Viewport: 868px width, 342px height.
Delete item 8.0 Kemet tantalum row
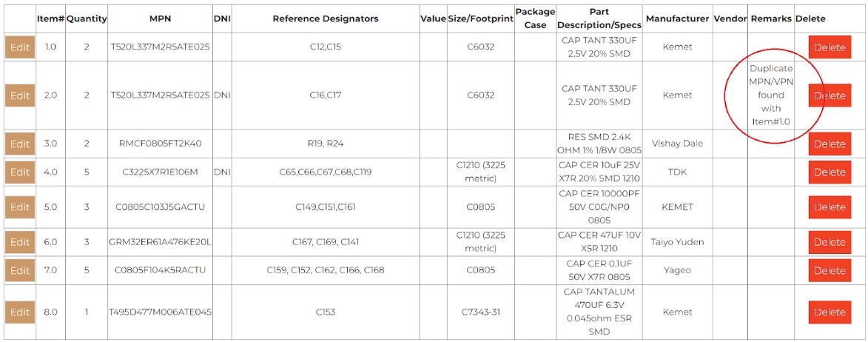click(830, 312)
